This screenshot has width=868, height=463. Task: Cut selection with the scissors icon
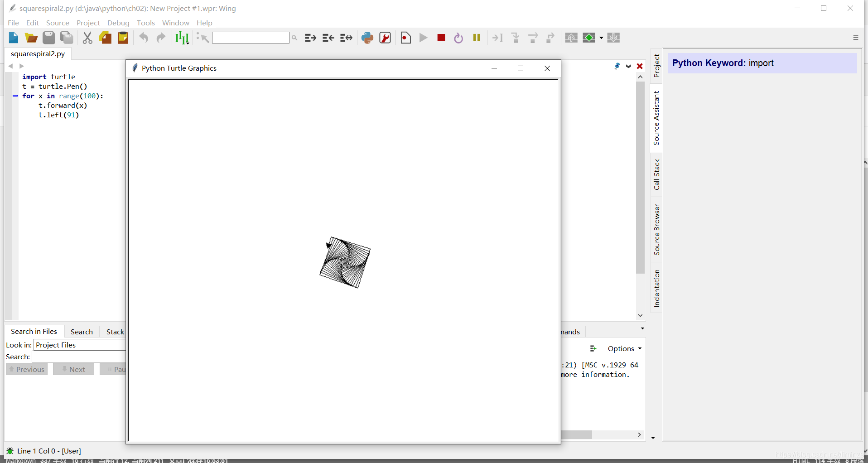pyautogui.click(x=87, y=38)
